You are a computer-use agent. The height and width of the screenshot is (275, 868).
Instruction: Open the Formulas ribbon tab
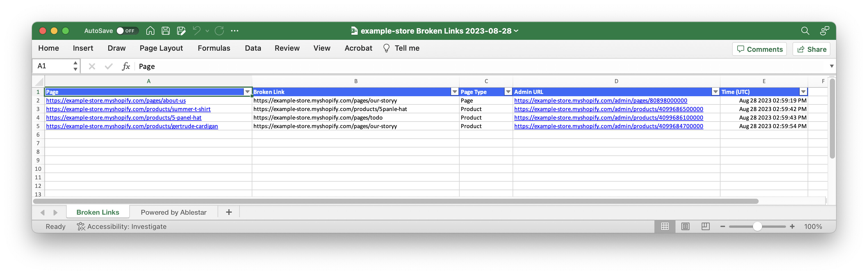coord(214,48)
